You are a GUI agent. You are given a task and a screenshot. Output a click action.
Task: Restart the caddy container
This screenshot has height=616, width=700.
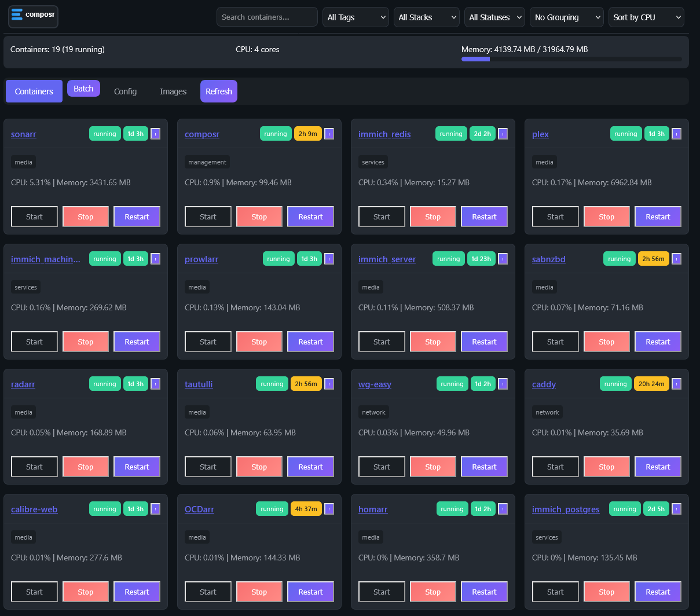click(x=658, y=467)
